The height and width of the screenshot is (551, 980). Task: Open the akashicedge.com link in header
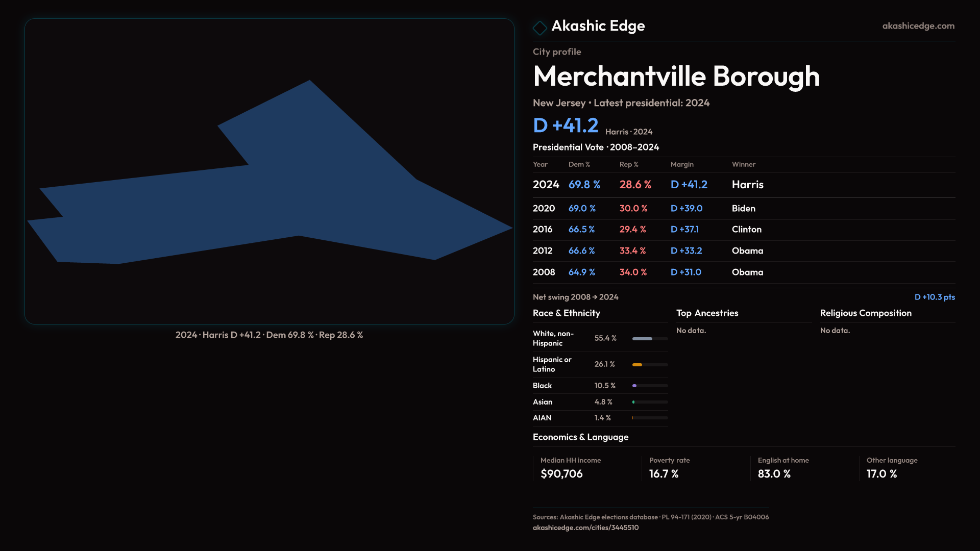pos(918,26)
